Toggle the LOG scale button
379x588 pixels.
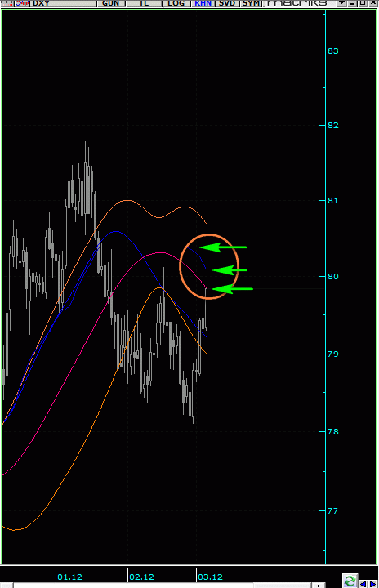pyautogui.click(x=176, y=3)
